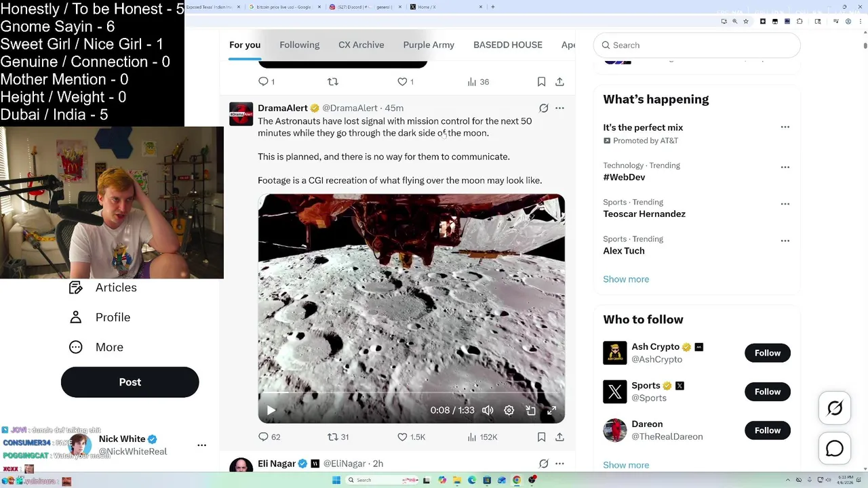Image resolution: width=868 pixels, height=488 pixels.
Task: Open Windows Start menu
Action: tap(336, 481)
